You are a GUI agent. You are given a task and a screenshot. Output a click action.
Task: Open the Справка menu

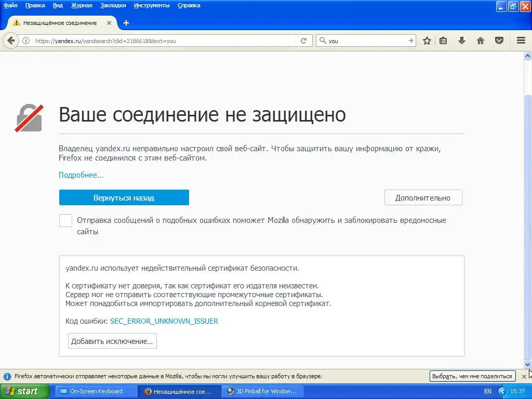(x=189, y=5)
